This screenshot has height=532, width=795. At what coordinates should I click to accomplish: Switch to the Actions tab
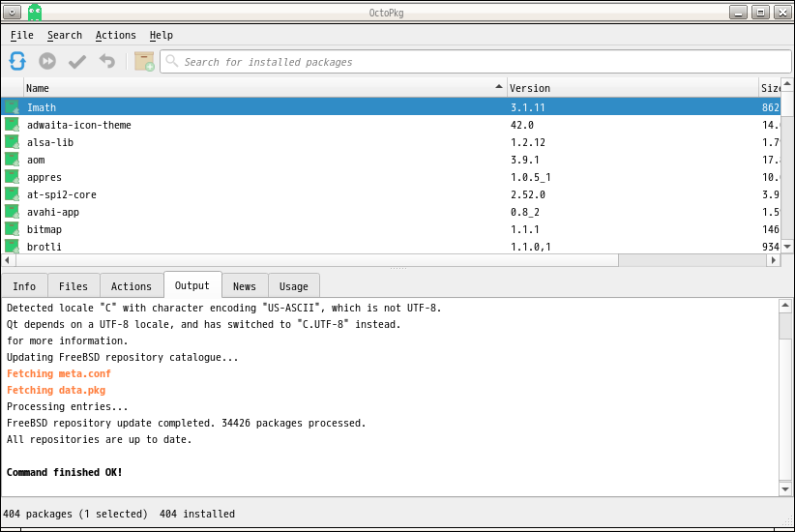(x=132, y=286)
